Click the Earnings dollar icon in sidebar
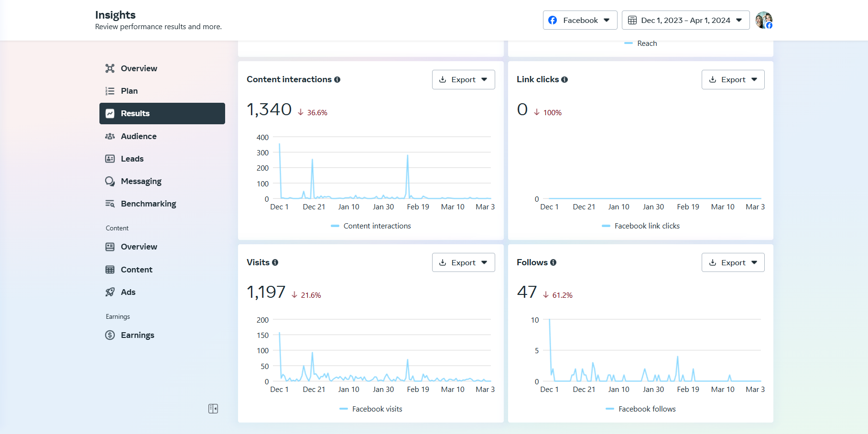Screen dimensions: 868x434 110,335
